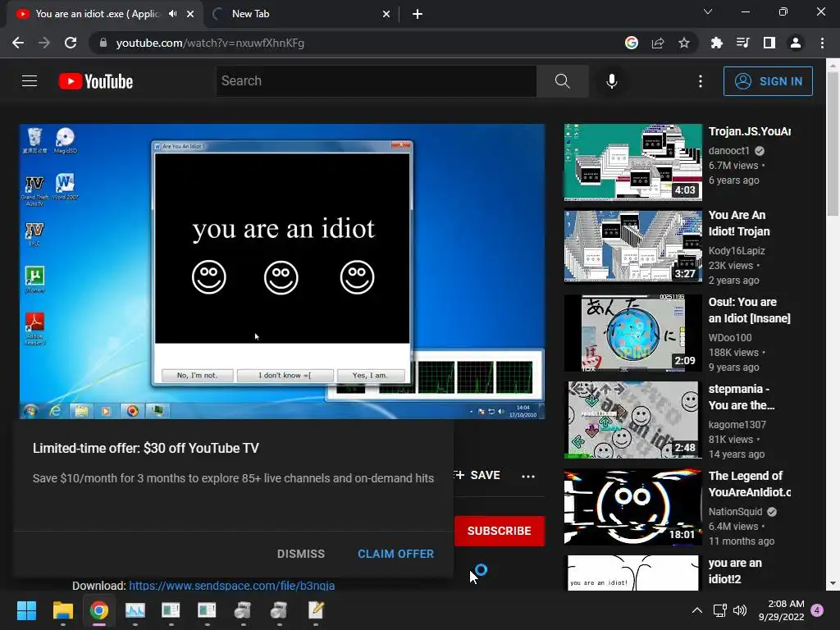This screenshot has height=630, width=840.
Task: Click the search magnifier button
Action: coord(562,81)
